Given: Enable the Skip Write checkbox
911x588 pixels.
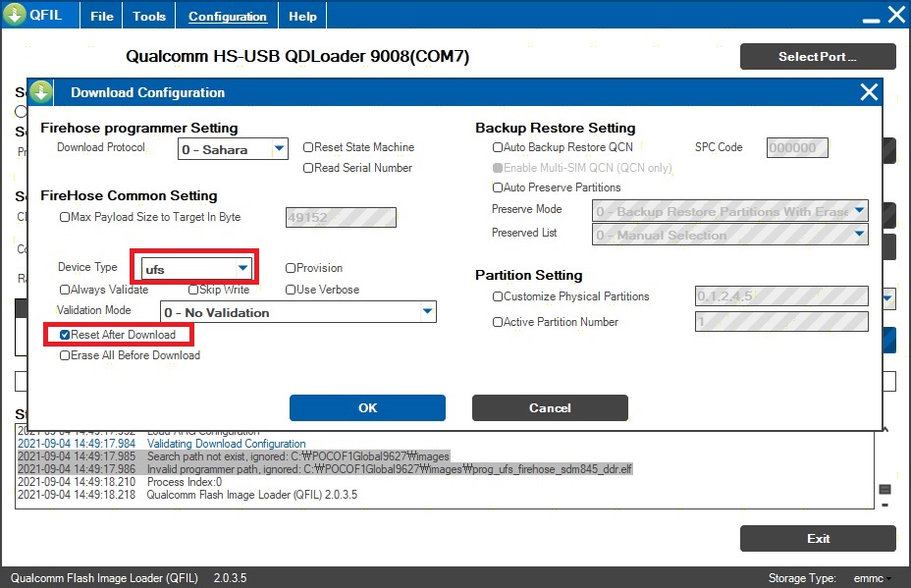Looking at the screenshot, I should 193,290.
